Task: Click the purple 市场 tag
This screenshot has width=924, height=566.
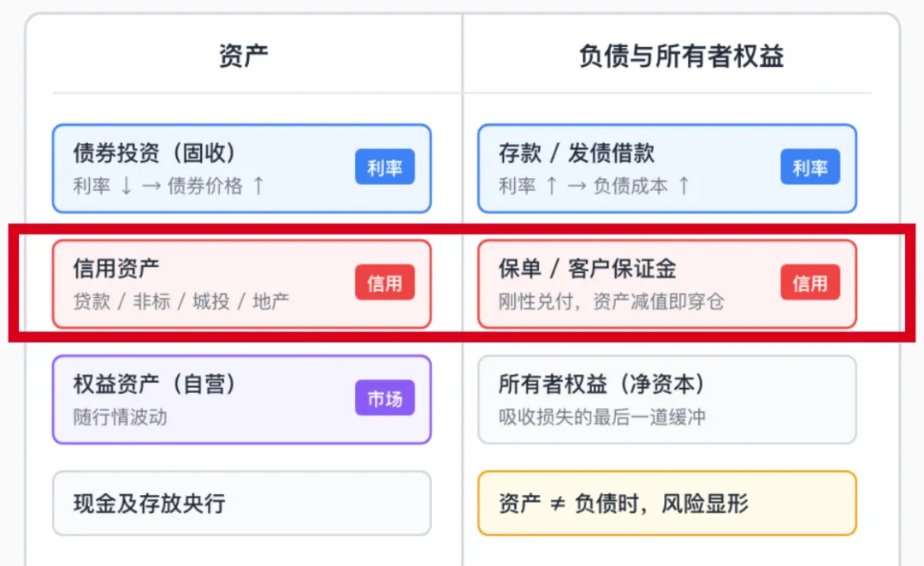Action: (385, 398)
